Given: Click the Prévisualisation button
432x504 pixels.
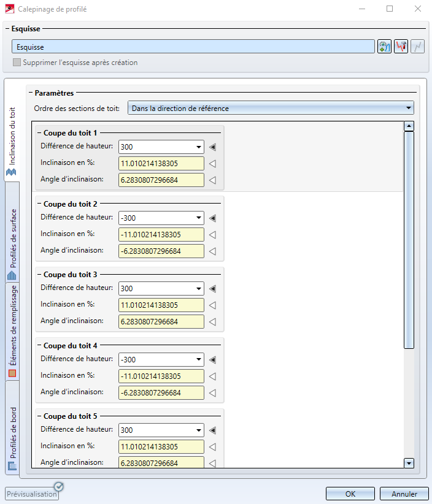Looking at the screenshot, I should [x=32, y=494].
